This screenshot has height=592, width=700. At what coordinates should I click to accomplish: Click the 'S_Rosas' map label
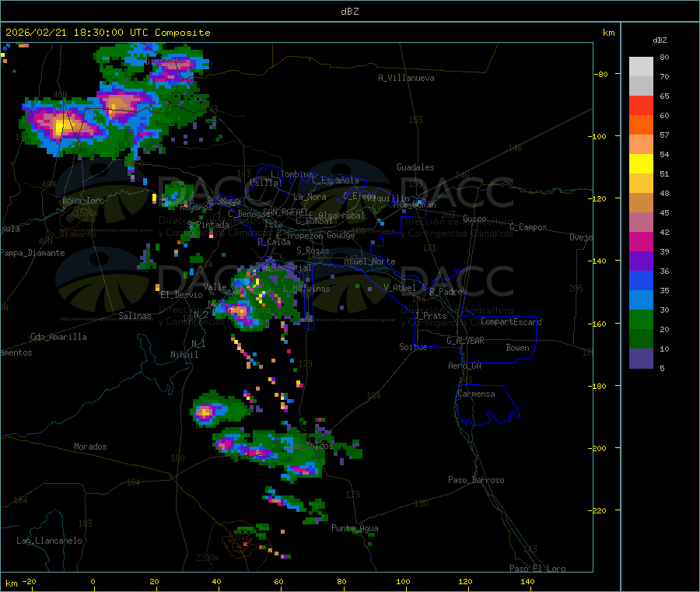(313, 250)
